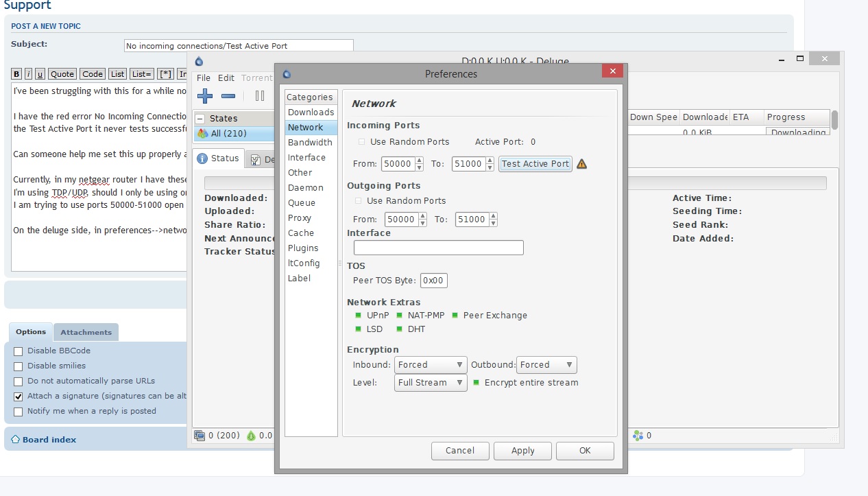Toggle the Peer Exchange option
Screen dimensions: 868x496
click(x=455, y=316)
